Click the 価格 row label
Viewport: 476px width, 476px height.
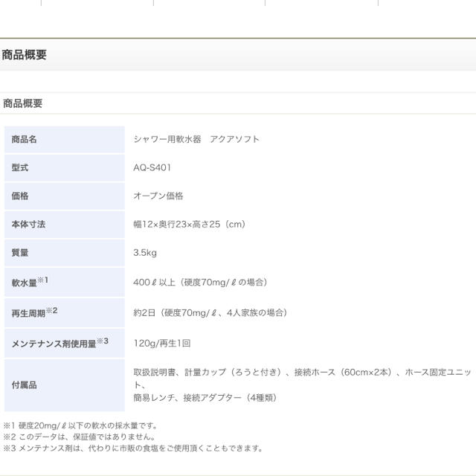(x=20, y=196)
